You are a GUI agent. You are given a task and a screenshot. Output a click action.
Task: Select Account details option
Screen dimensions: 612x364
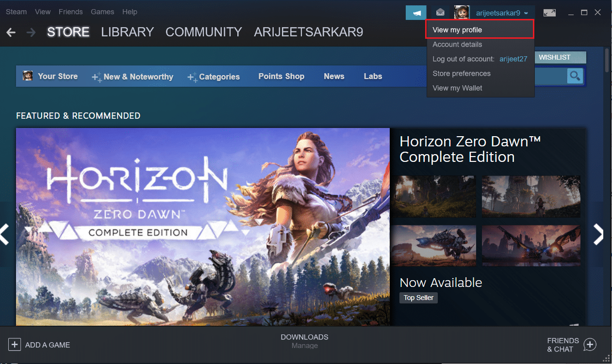click(x=480, y=44)
